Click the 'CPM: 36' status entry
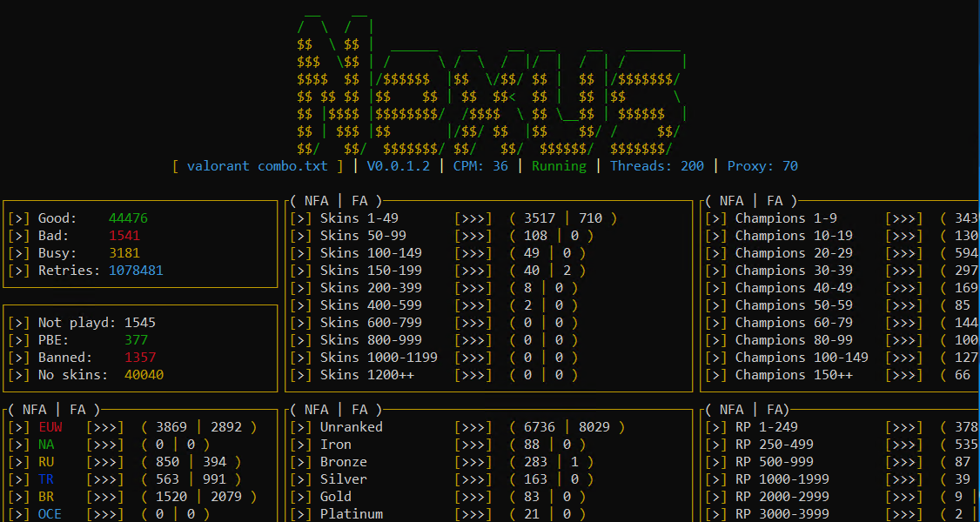The height and width of the screenshot is (522, 980). [480, 166]
